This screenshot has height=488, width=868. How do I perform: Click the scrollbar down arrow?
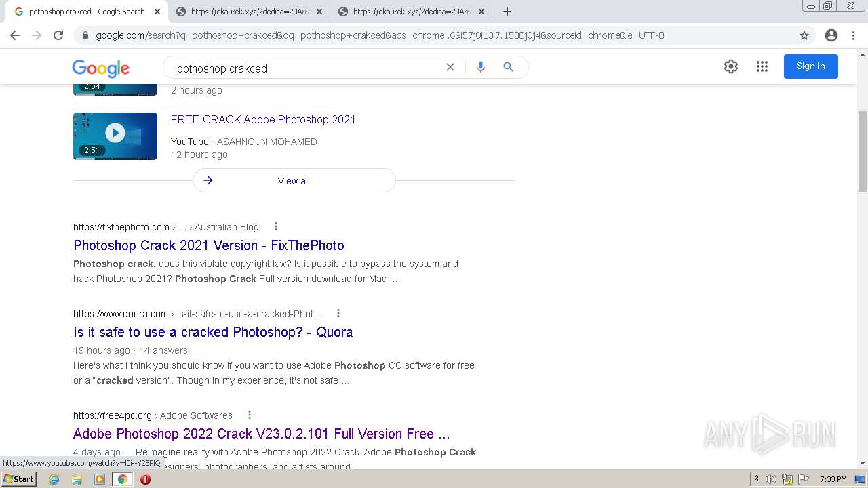click(x=863, y=464)
